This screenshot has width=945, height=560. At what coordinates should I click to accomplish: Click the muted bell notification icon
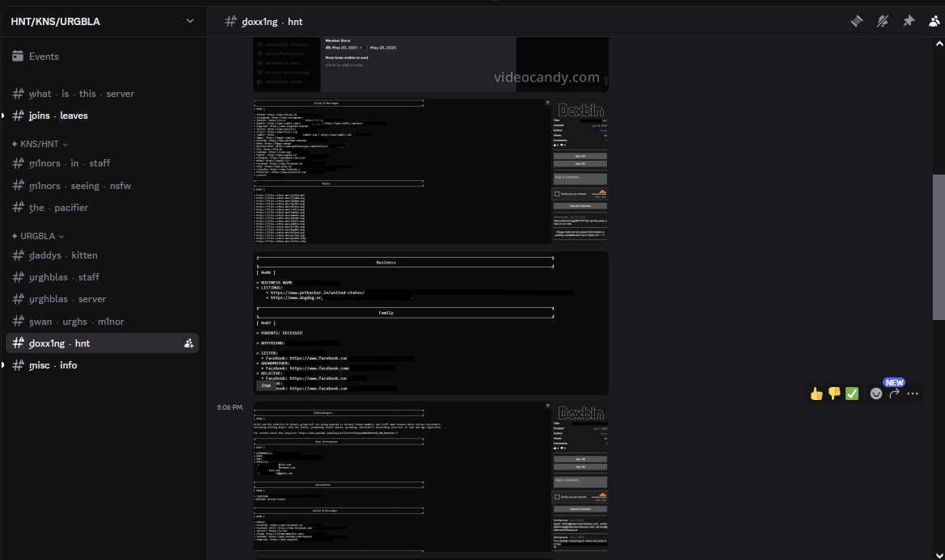[x=882, y=22]
